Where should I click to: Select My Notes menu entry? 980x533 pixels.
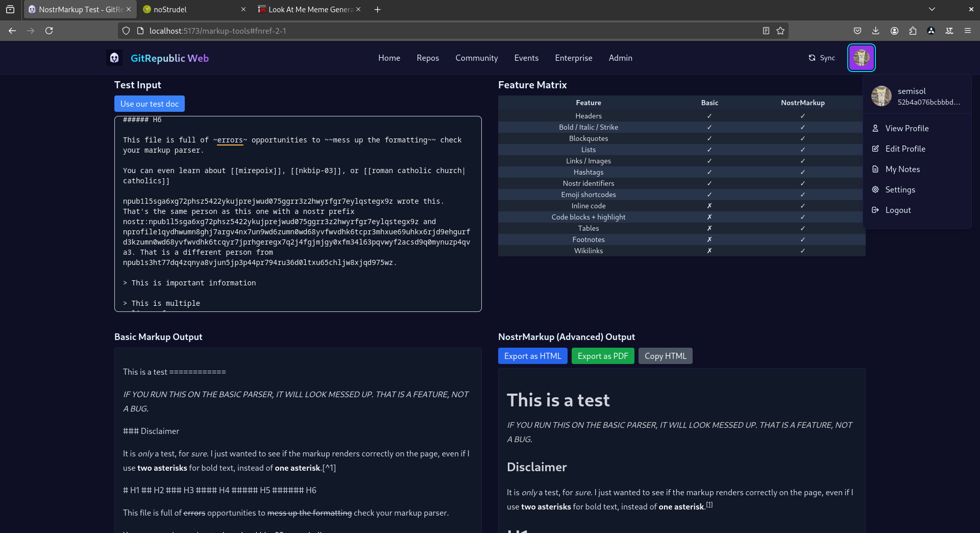pos(917,169)
